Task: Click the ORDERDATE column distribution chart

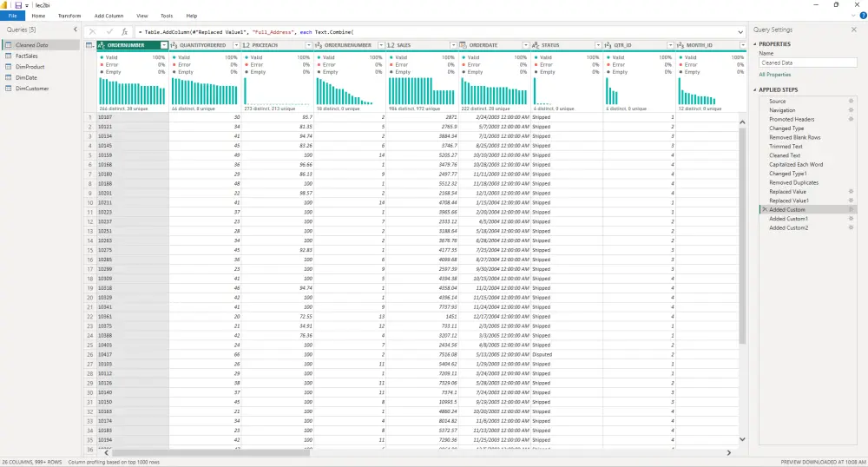Action: pos(495,91)
